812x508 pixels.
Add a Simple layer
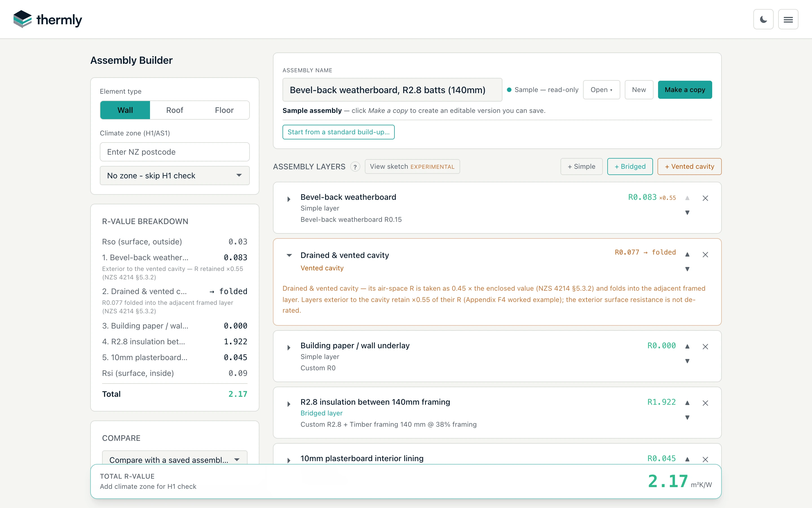click(x=581, y=167)
